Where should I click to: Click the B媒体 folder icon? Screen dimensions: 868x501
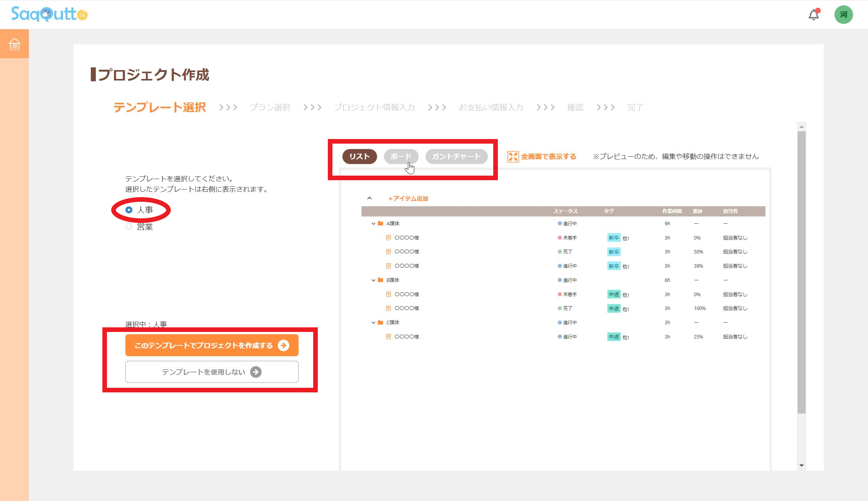click(x=381, y=280)
